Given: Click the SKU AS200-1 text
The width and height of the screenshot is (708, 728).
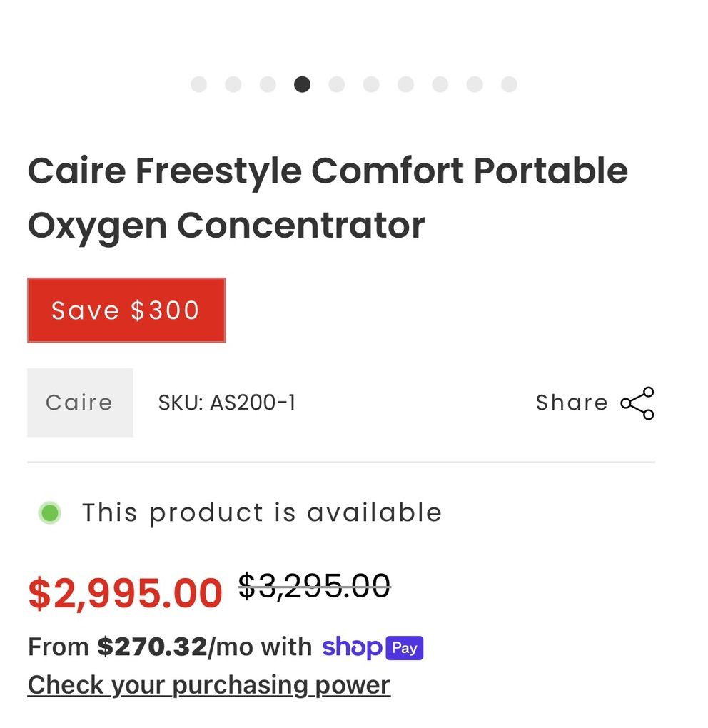Looking at the screenshot, I should 227,403.
